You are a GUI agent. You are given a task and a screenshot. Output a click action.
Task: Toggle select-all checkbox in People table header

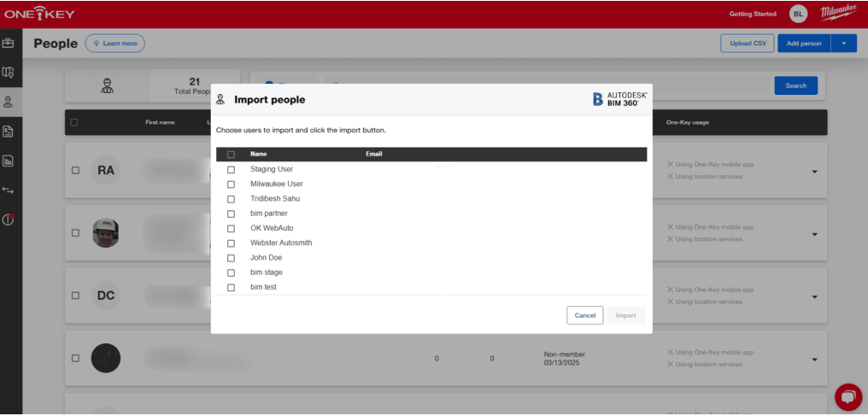coord(74,122)
